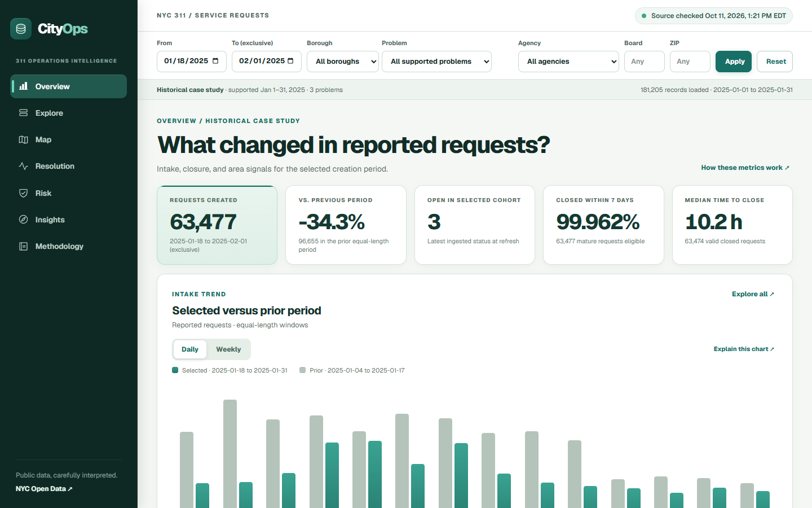Click the 'Historical case study' banner text

tap(190, 90)
